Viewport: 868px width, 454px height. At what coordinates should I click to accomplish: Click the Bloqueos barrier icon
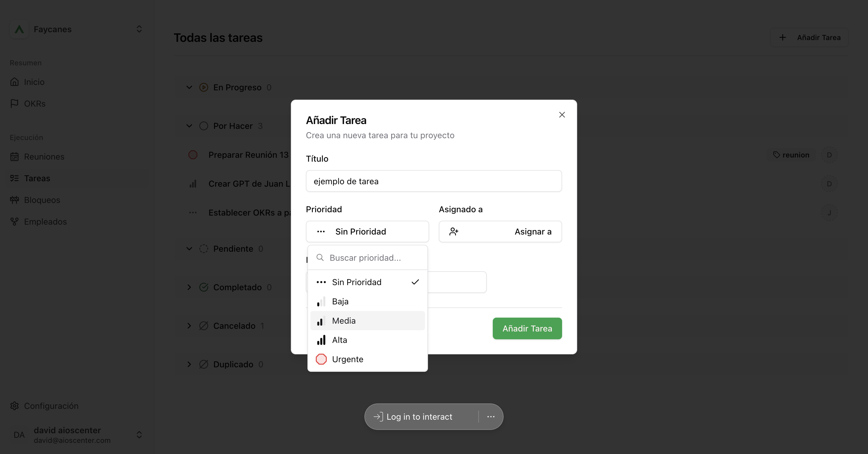coord(14,200)
